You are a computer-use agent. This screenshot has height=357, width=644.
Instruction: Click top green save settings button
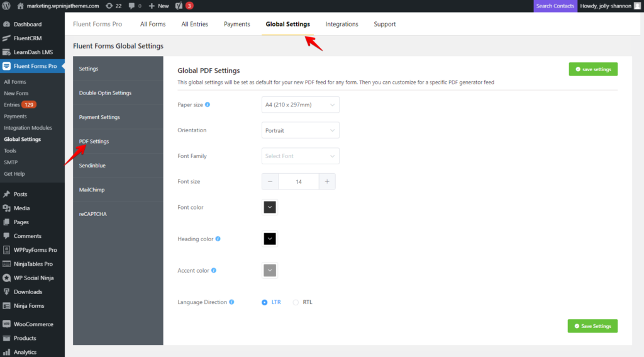click(593, 69)
